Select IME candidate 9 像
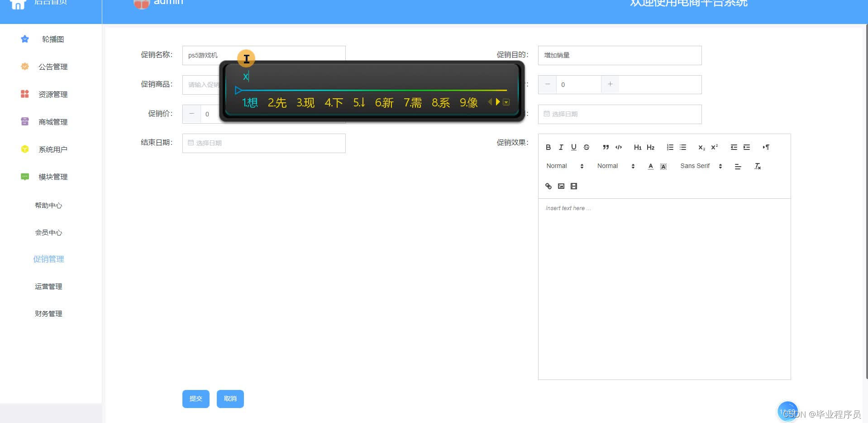The width and height of the screenshot is (868, 423). pyautogui.click(x=469, y=103)
